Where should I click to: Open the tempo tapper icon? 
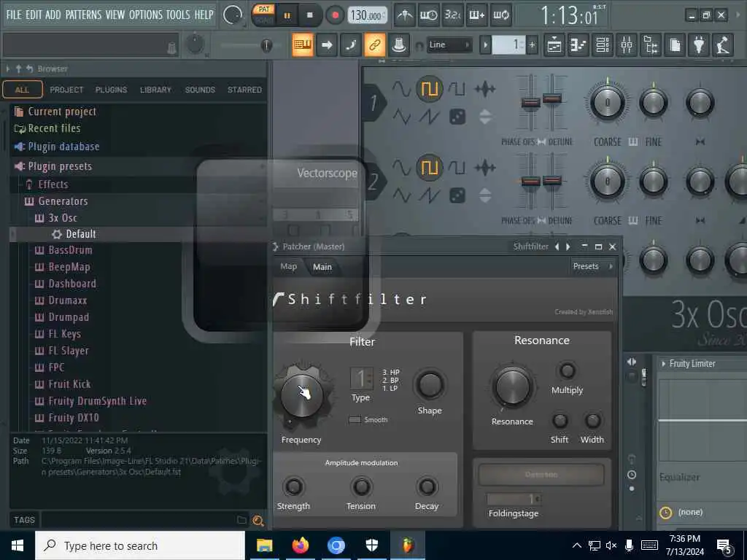(x=723, y=45)
